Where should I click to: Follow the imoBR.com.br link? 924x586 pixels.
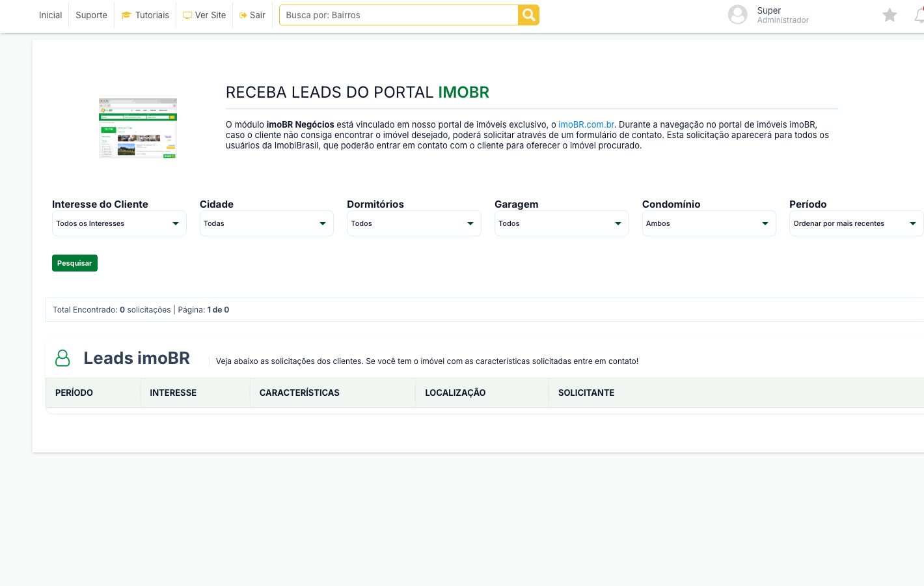(586, 124)
